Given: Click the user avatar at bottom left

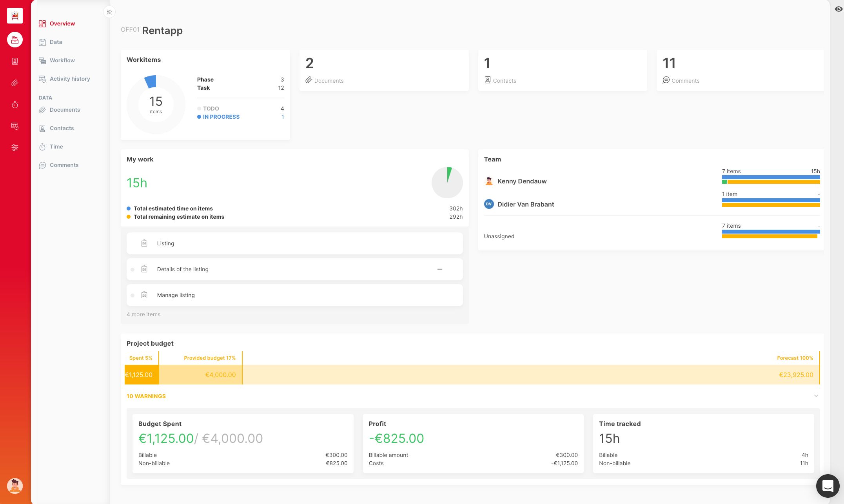Looking at the screenshot, I should click(x=15, y=486).
